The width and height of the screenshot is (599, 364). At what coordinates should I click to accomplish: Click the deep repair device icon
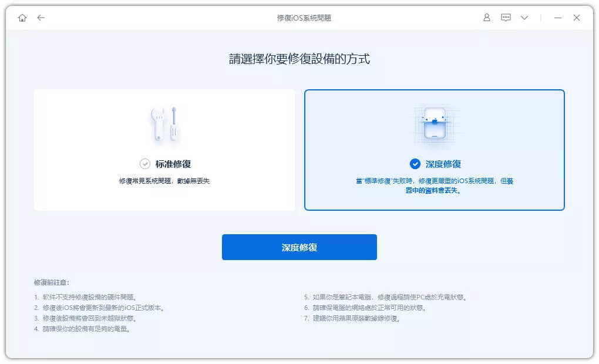435,124
